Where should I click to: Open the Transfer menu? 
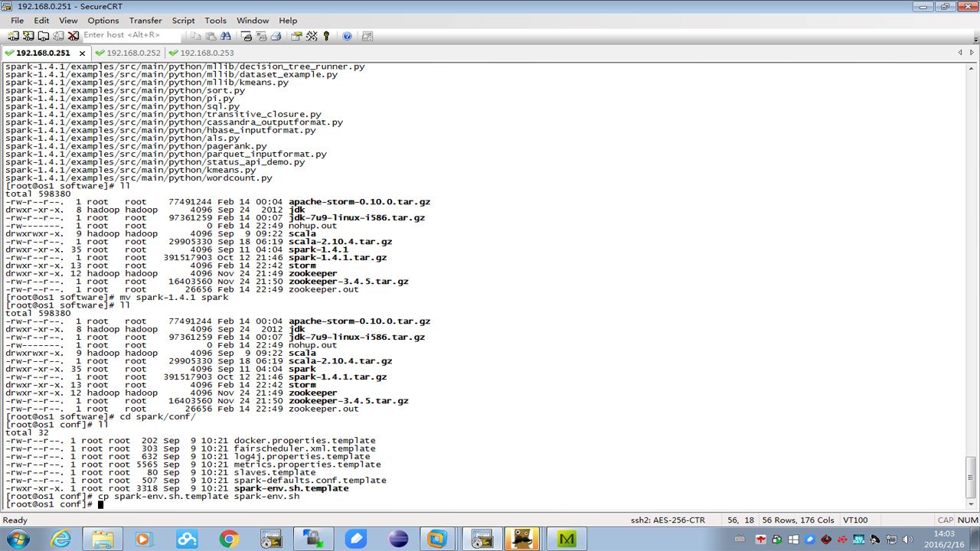(145, 21)
